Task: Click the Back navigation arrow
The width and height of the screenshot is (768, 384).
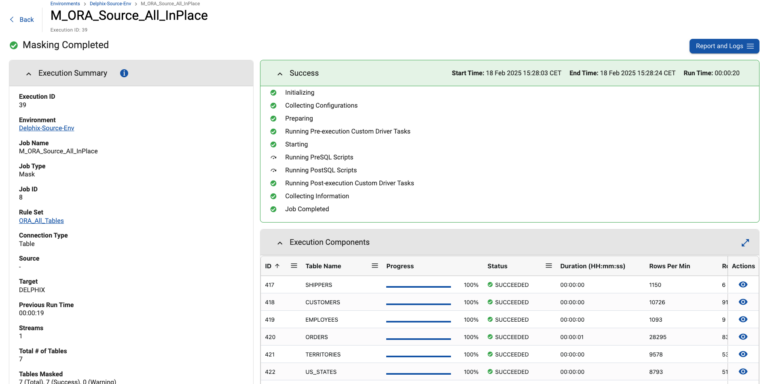Action: pos(12,20)
